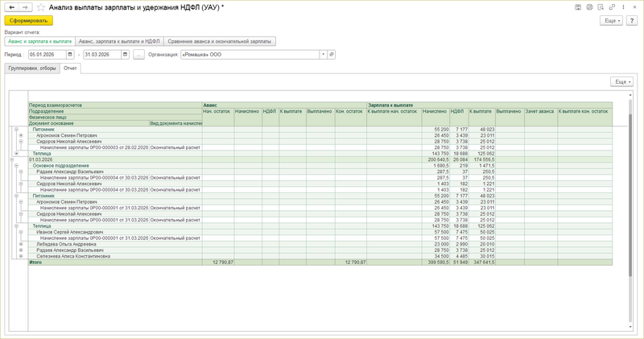Get link to report via chain icon
The width and height of the screenshot is (644, 339).
click(612, 7)
